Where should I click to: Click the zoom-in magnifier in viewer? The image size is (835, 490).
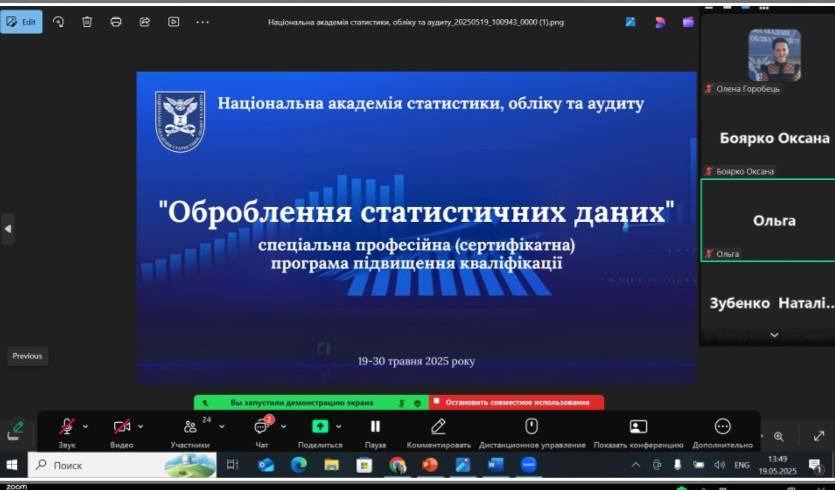click(779, 436)
